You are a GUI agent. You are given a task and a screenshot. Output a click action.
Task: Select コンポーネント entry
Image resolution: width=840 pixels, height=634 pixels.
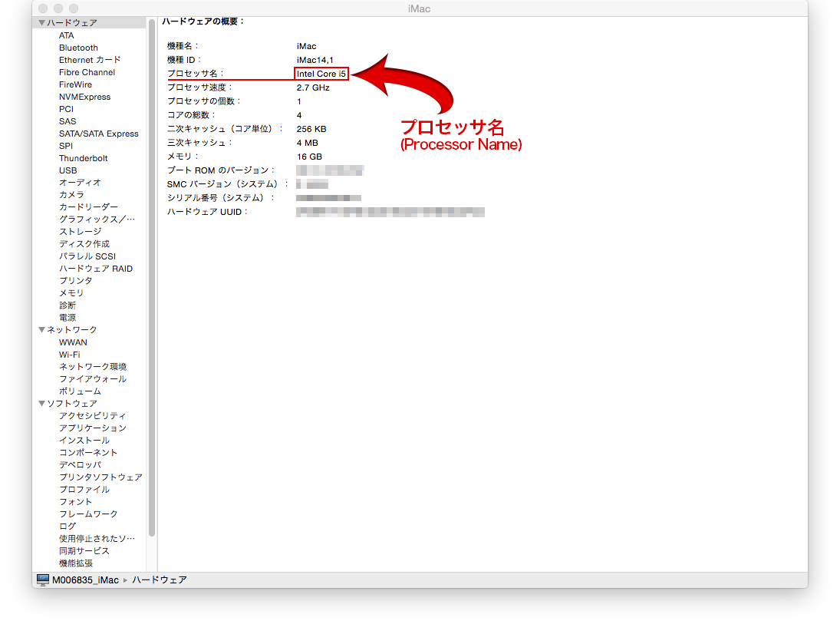[x=88, y=452]
